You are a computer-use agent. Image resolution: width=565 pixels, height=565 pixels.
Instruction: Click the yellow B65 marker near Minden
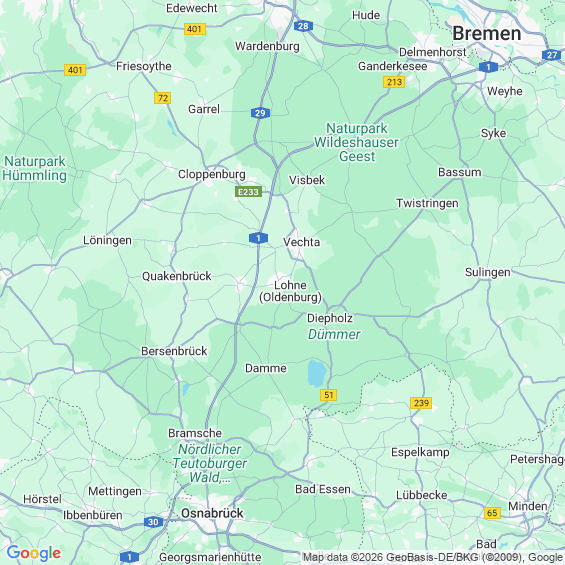tap(492, 513)
